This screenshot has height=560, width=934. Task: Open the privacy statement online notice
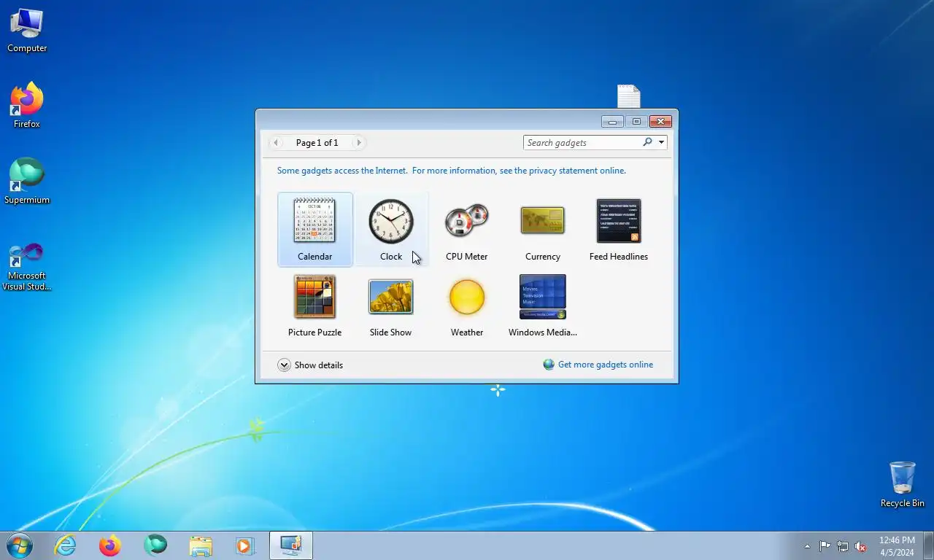pos(451,171)
